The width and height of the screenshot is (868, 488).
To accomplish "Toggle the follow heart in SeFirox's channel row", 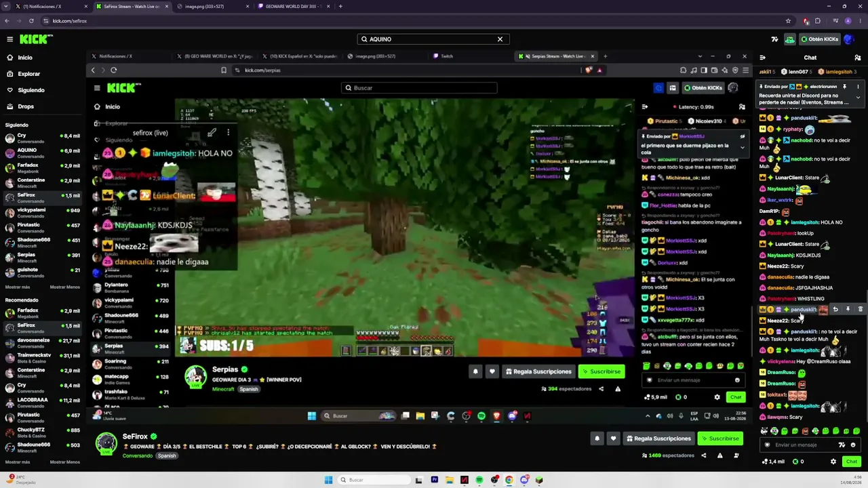I will [x=613, y=439].
